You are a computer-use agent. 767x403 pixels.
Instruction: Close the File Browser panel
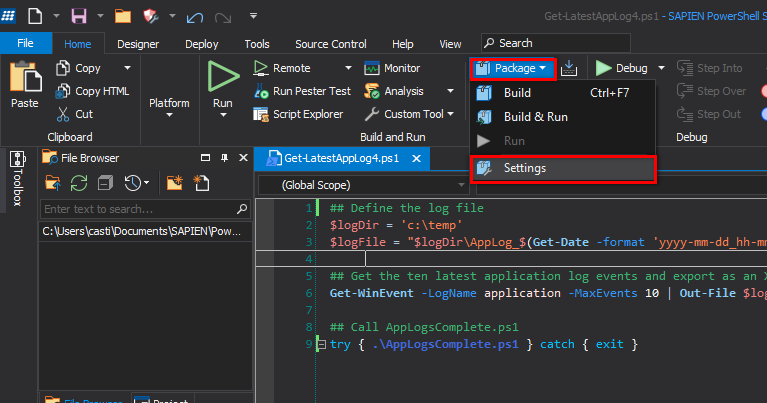coord(243,158)
